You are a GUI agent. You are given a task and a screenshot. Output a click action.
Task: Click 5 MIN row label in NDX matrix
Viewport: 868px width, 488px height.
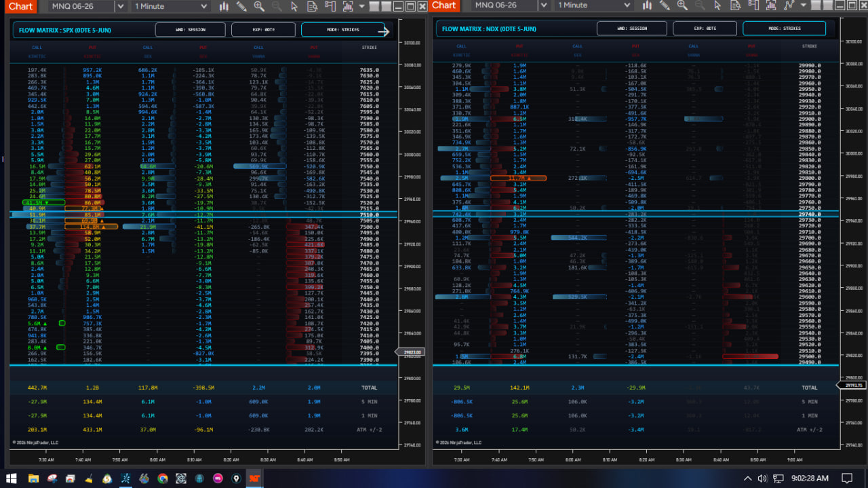[x=809, y=402]
